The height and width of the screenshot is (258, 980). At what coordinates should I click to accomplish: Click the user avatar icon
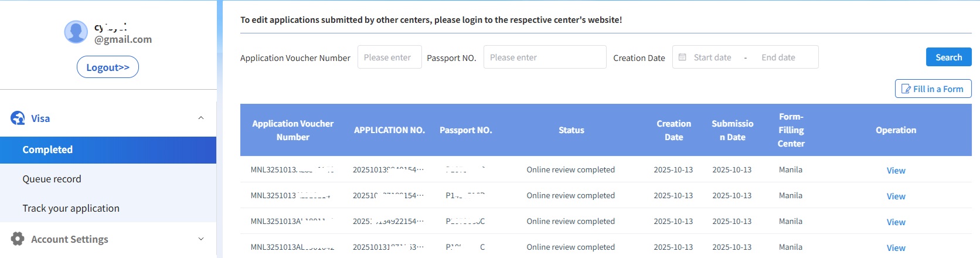coord(76,32)
